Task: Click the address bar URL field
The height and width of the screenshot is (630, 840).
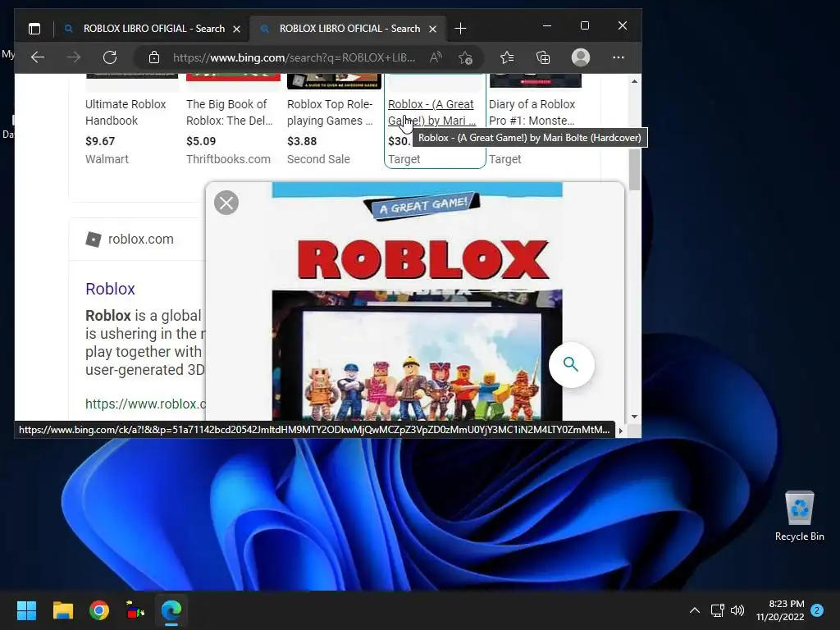Action: [x=294, y=57]
